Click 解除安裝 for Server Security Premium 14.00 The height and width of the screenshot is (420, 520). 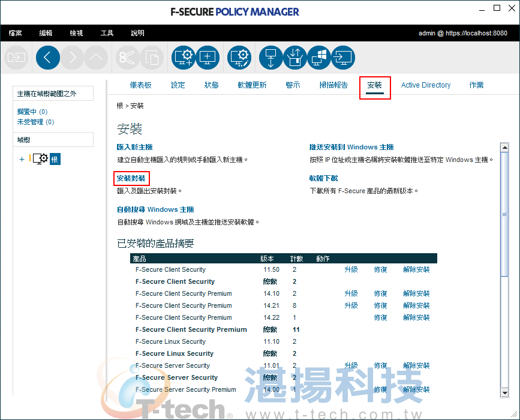pos(416,389)
